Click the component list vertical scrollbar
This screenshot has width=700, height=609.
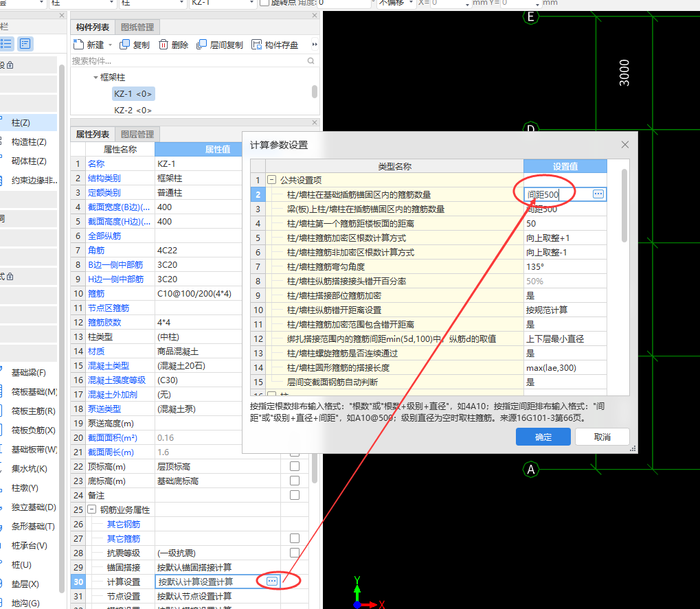coord(315,91)
